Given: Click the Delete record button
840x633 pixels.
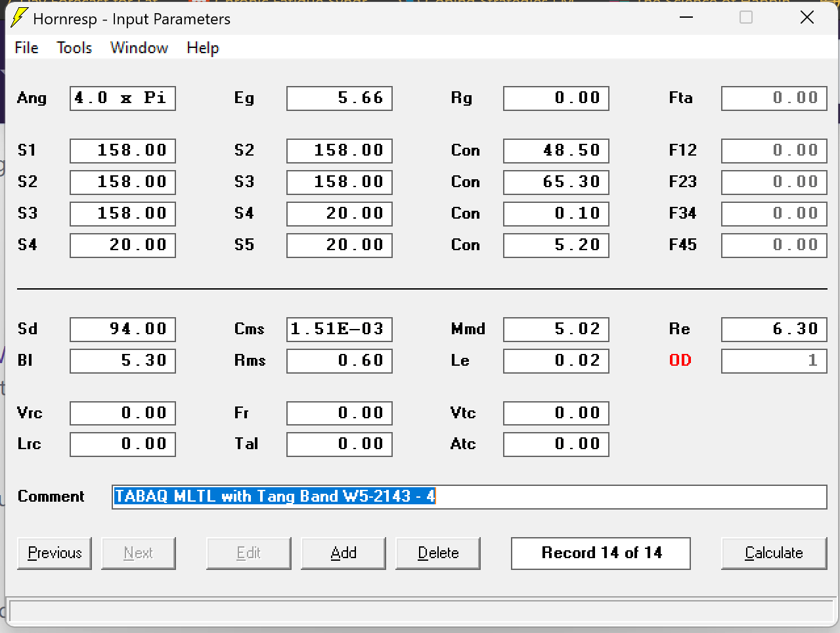Looking at the screenshot, I should tap(438, 553).
